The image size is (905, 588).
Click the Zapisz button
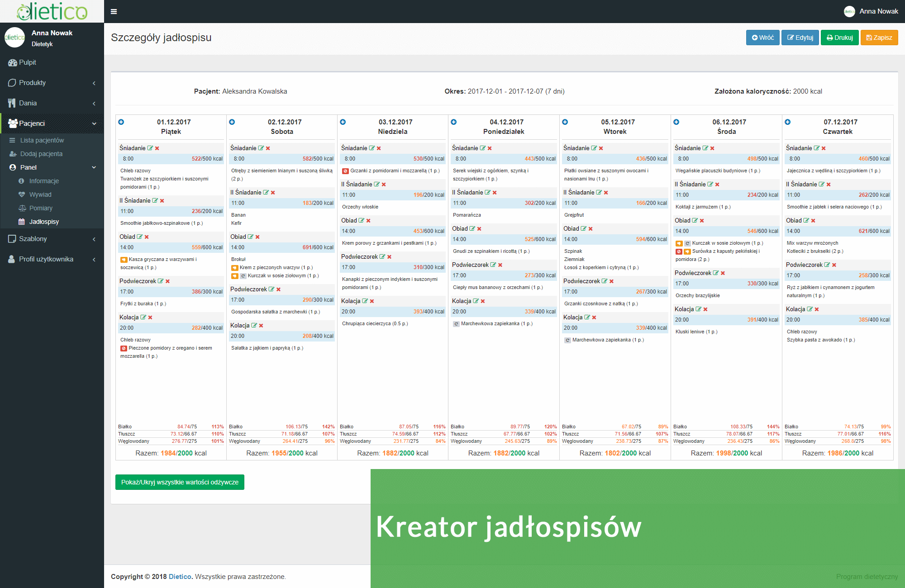(x=879, y=38)
